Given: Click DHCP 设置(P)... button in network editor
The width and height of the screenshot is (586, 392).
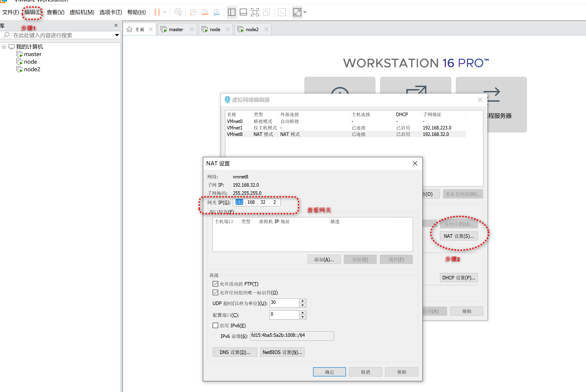Looking at the screenshot, I should (x=459, y=278).
